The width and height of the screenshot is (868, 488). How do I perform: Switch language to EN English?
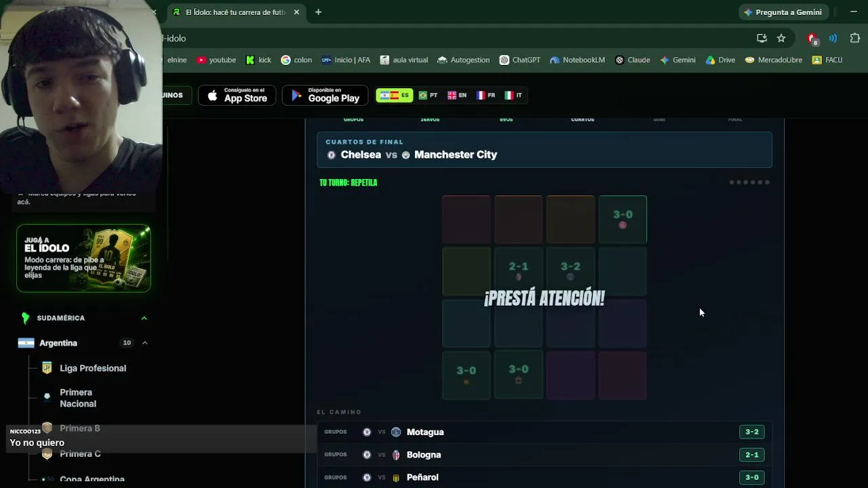(457, 96)
